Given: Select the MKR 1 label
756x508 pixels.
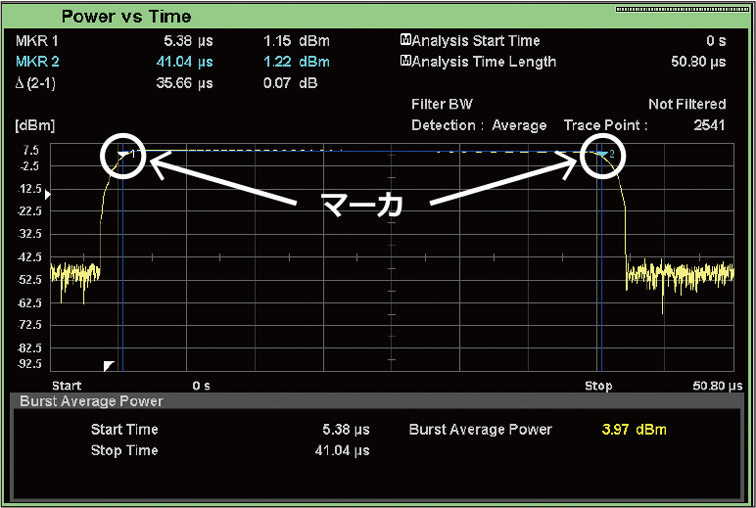Looking at the screenshot, I should coord(37,41).
